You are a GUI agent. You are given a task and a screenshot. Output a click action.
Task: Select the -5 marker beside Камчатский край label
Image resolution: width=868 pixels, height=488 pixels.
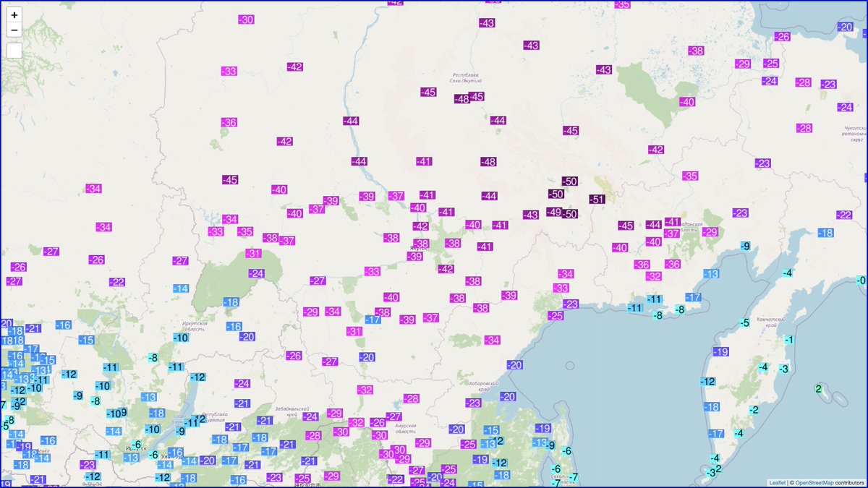[744, 323]
